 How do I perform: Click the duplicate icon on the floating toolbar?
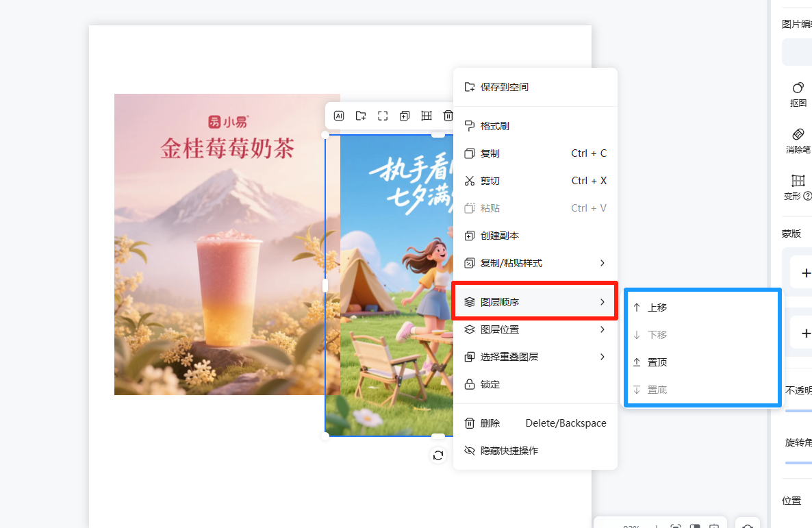point(404,116)
